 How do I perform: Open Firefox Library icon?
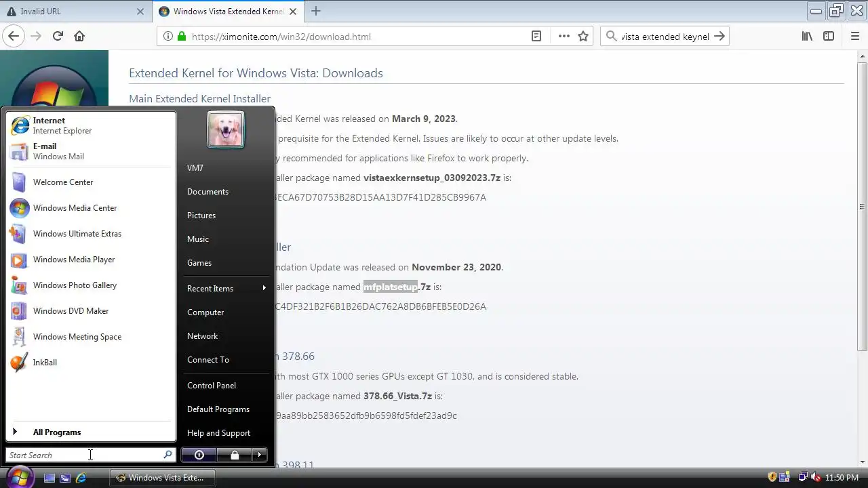point(807,37)
